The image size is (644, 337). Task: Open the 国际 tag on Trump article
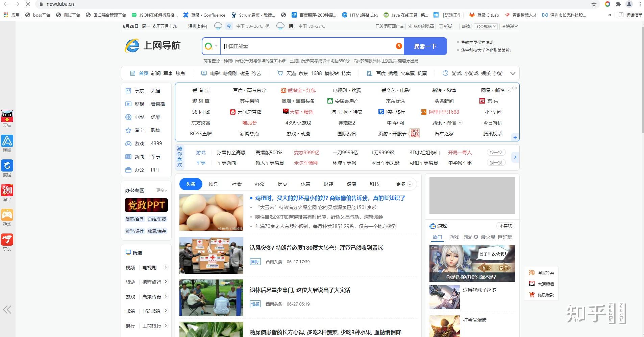pos(255,262)
